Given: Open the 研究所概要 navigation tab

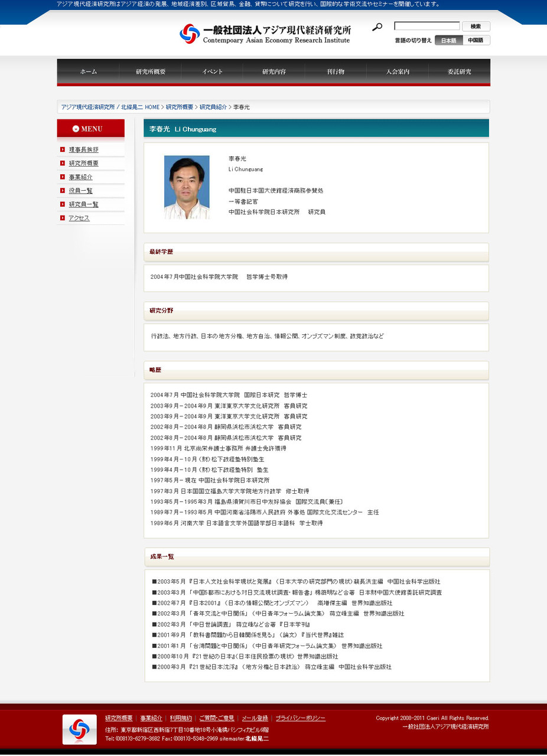Looking at the screenshot, I should pos(150,71).
